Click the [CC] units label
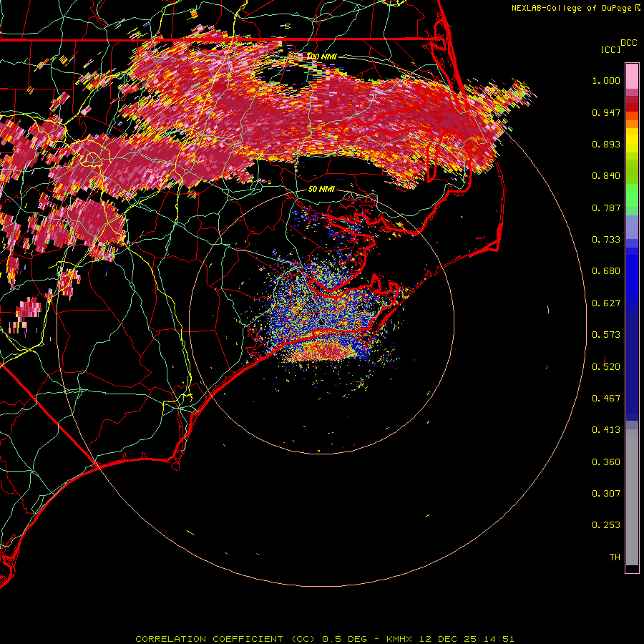 pos(610,49)
